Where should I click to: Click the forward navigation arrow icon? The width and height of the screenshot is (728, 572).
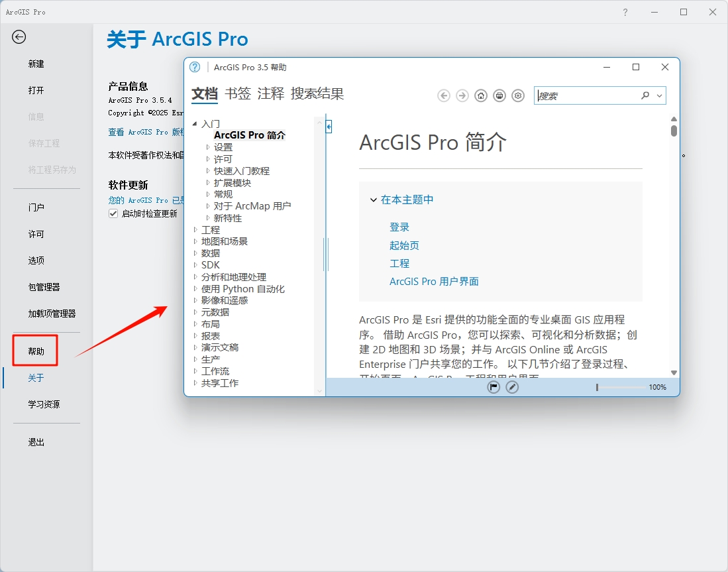462,95
